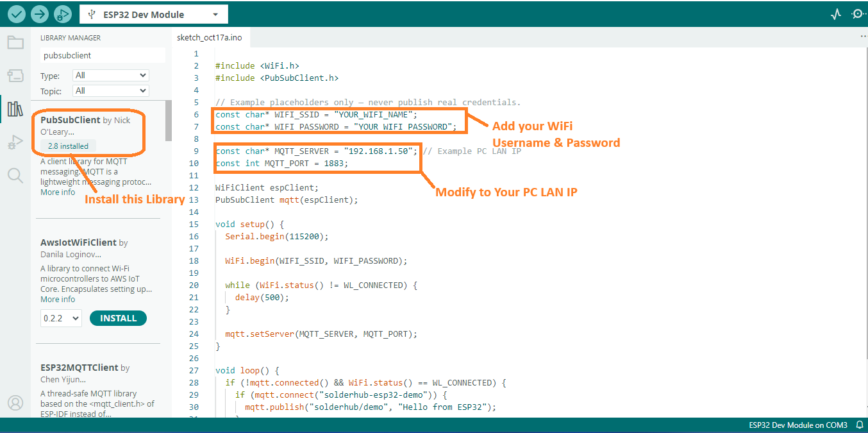The image size is (868, 433).
Task: Switch to the sketch_oct17a.ino tab
Action: pos(210,38)
